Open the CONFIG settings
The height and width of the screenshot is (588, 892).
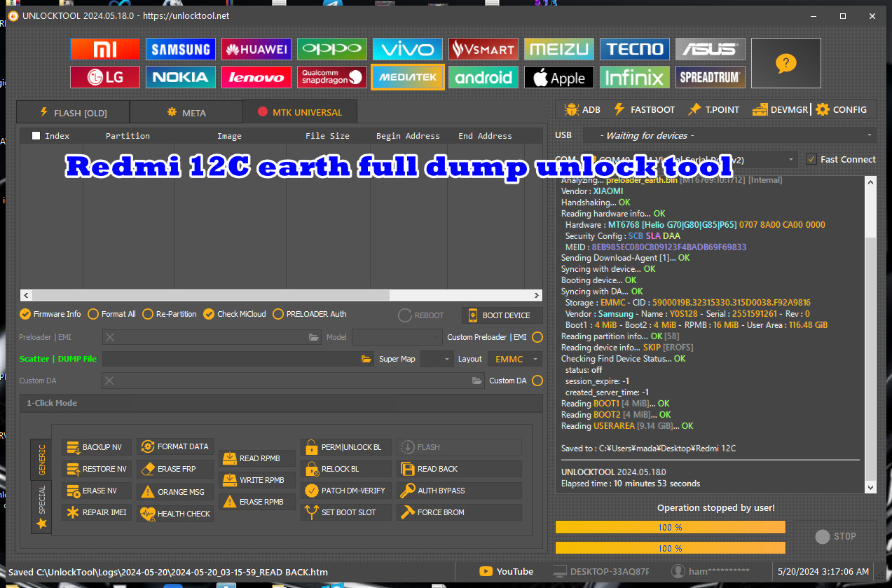[x=841, y=109]
